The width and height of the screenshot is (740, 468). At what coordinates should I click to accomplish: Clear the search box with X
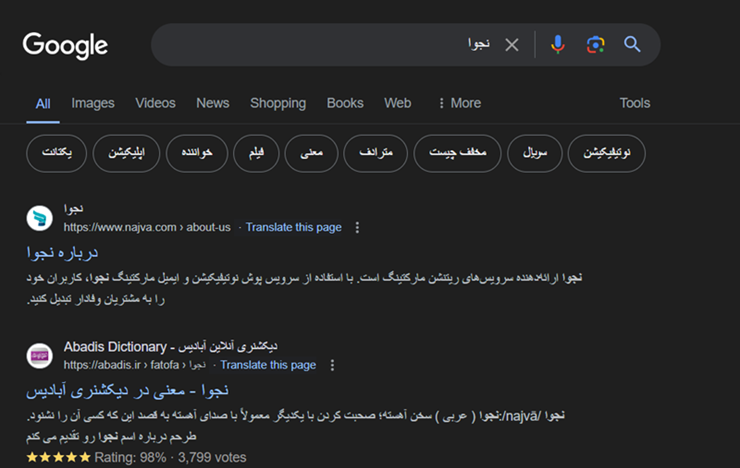coord(512,45)
